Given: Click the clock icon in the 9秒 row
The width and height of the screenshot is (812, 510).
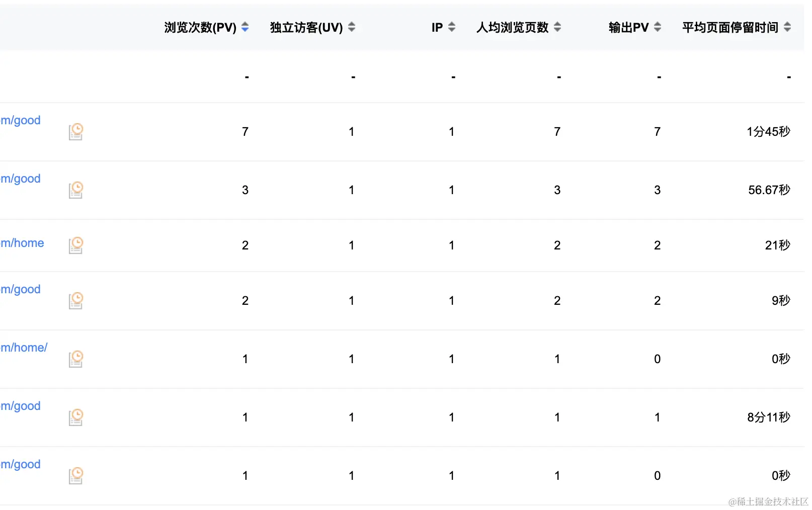Looking at the screenshot, I should pyautogui.click(x=75, y=300).
